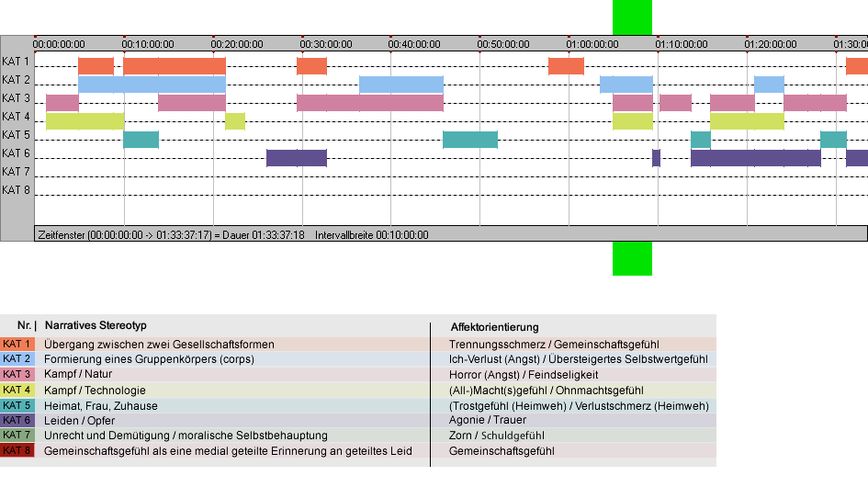Viewport: 868px width, 487px height.
Task: Select the 00:10:00:00 time marker
Action: point(148,44)
